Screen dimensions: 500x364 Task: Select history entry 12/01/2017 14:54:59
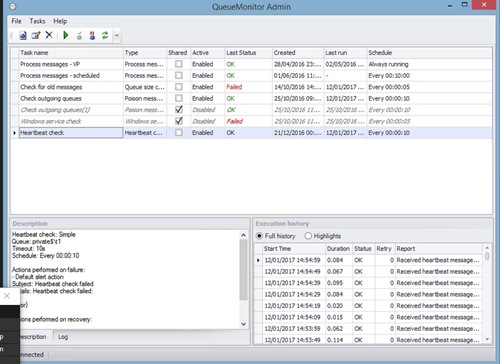pyautogui.click(x=368, y=260)
